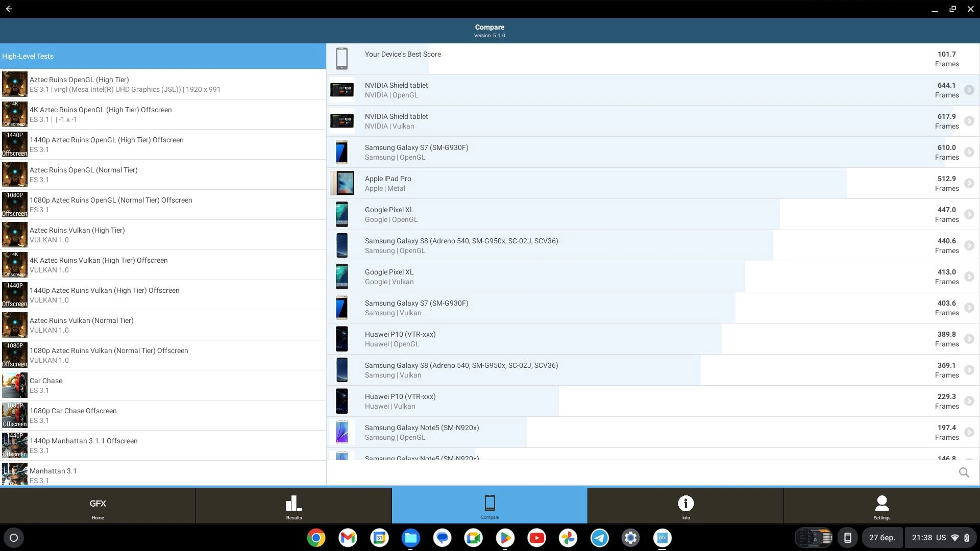Open ChromeOS Settings from the shelf

pos(631,538)
